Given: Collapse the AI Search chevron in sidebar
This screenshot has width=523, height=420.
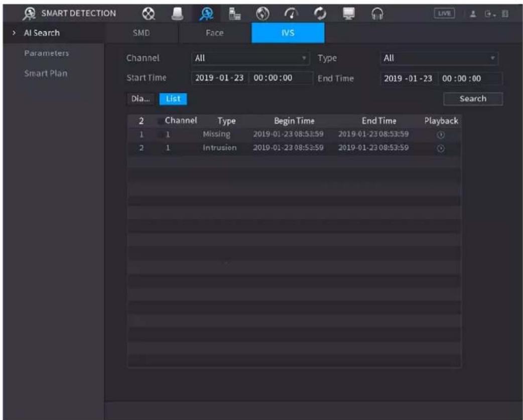Looking at the screenshot, I should 14,33.
